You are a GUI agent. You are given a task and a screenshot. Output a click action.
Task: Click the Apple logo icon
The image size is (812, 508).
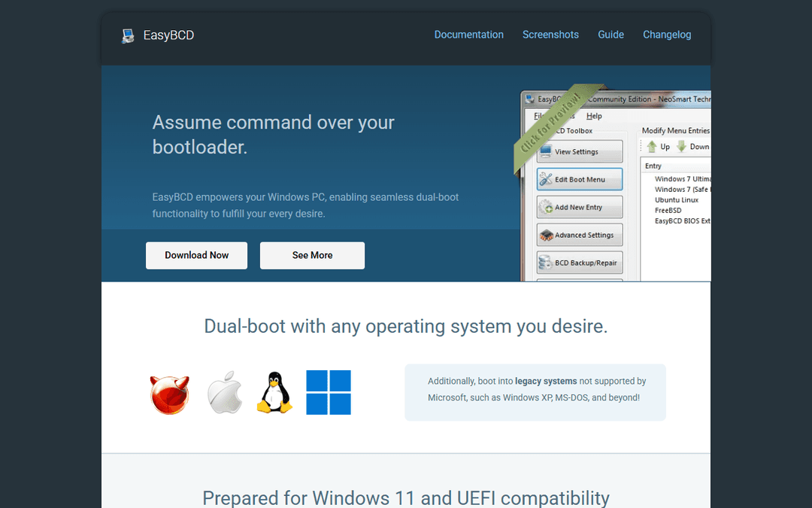point(225,392)
